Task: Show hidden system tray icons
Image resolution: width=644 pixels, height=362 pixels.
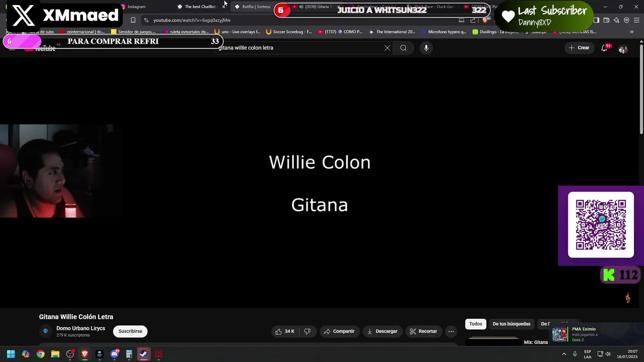Action: coord(563,354)
